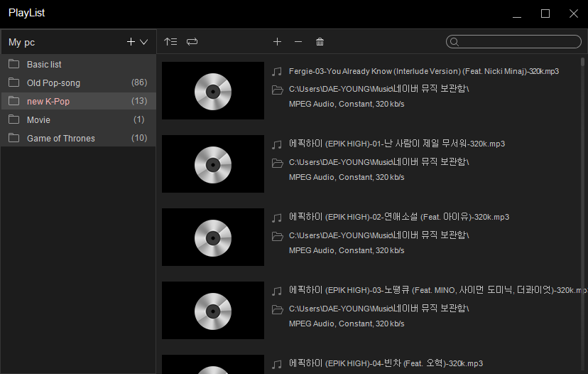Image resolution: width=588 pixels, height=374 pixels.
Task: Click the trash delete-all icon
Action: click(x=320, y=42)
